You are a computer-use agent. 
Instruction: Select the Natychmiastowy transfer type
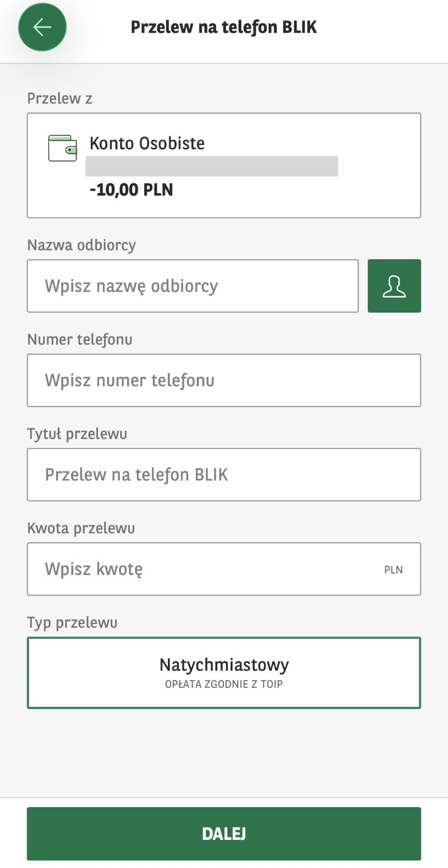(x=224, y=673)
